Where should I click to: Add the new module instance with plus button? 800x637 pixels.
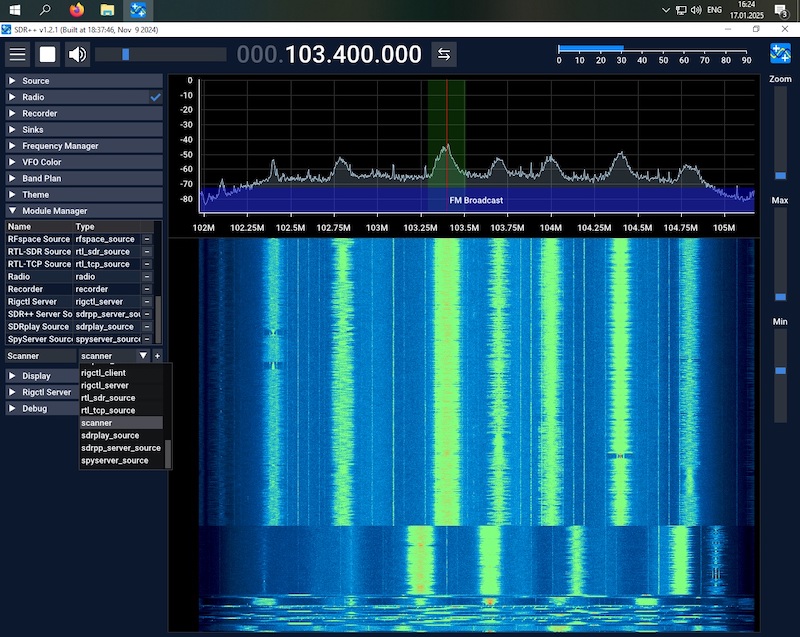click(x=157, y=356)
